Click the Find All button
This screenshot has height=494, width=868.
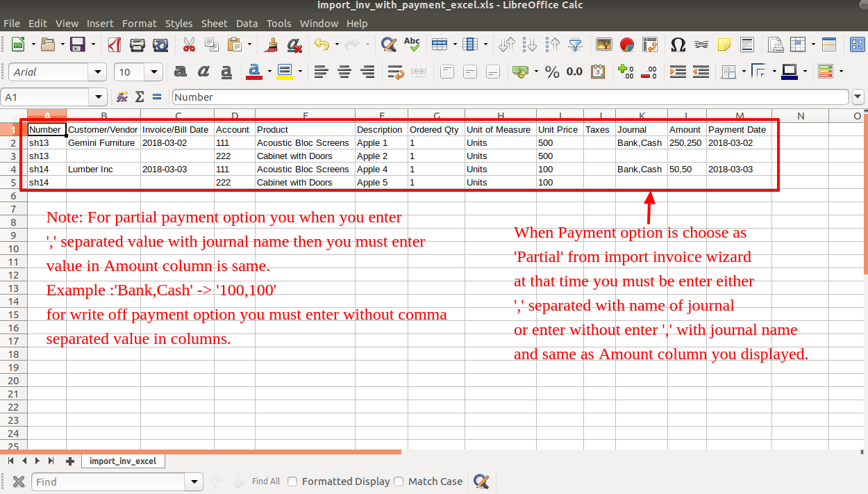[266, 481]
